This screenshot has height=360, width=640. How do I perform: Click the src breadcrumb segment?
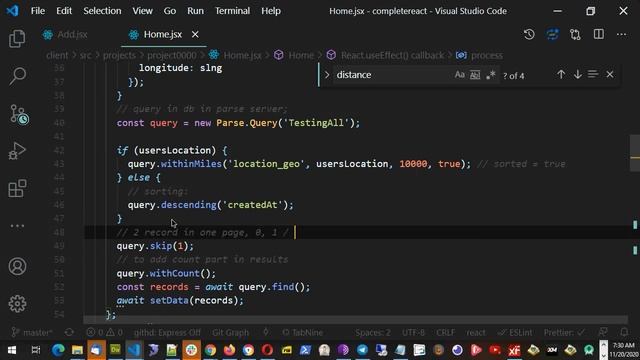coord(85,55)
